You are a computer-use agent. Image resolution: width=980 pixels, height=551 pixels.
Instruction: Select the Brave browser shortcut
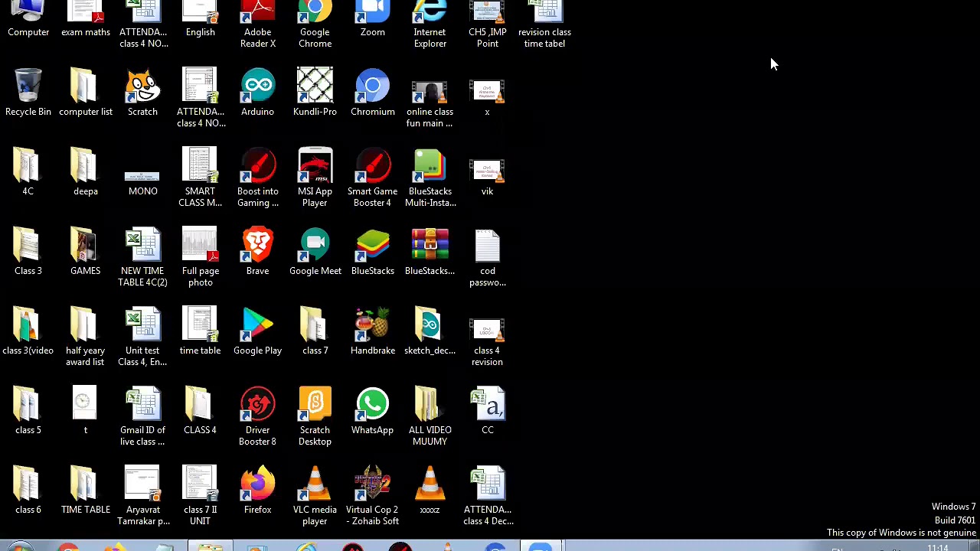click(257, 252)
